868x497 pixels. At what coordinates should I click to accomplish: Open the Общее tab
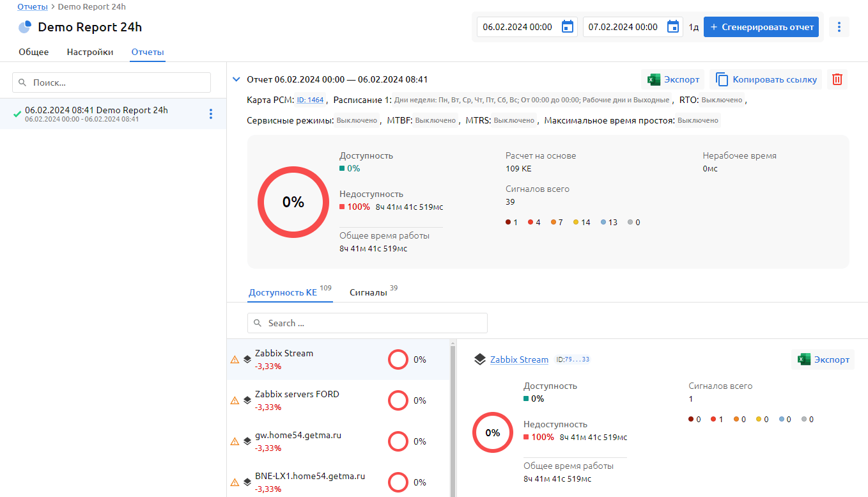33,52
